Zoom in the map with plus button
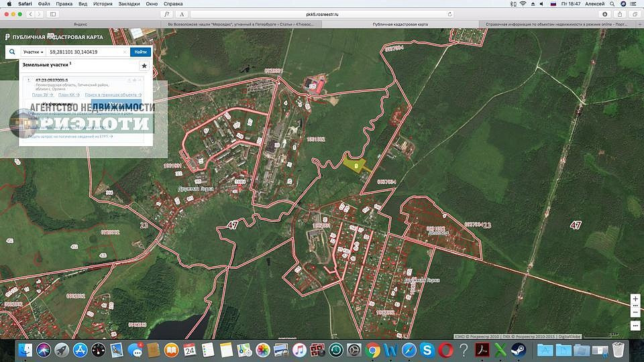The height and width of the screenshot is (362, 644). tap(635, 299)
